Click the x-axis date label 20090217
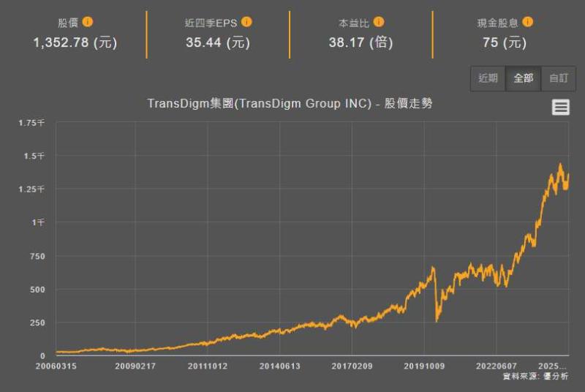Screen dimensions: 585x392 (x=135, y=366)
